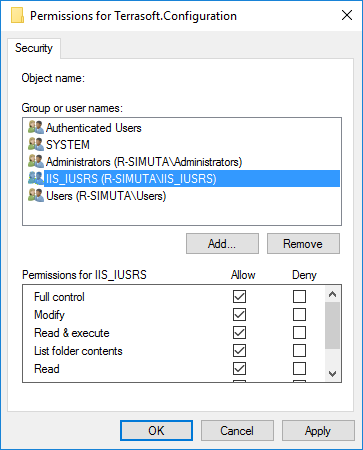Screen dimensions: 363x450
Task: Toggle Allow checkbox for Full control
Action: point(239,296)
